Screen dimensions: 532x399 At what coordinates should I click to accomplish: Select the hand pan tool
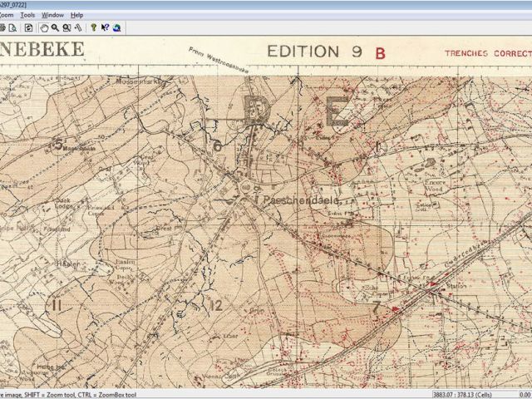tap(44, 27)
